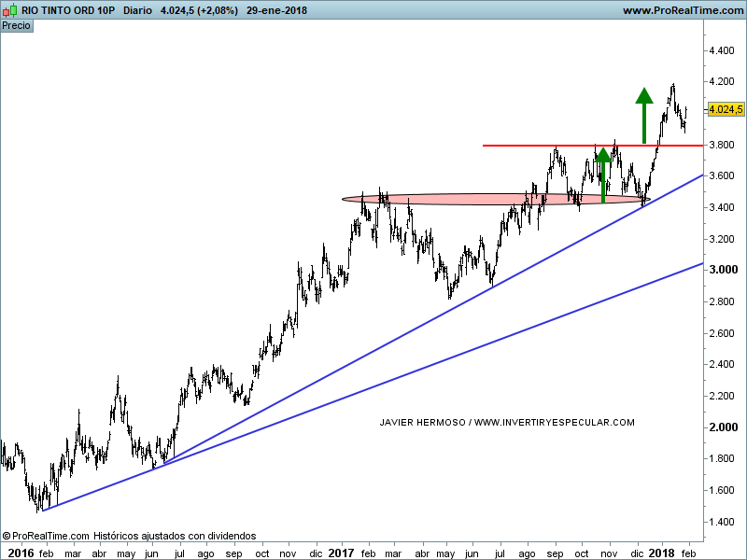Click the 2017 label on time axis
The height and width of the screenshot is (560, 747).
click(341, 553)
